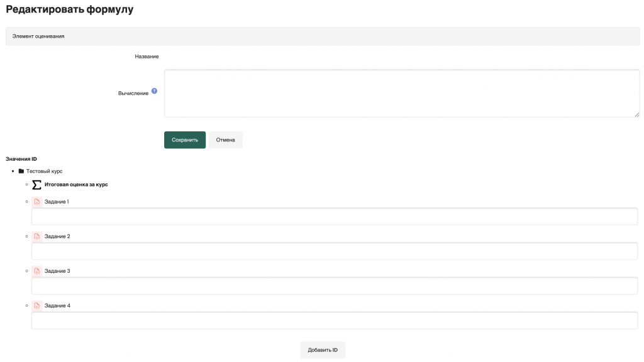Image resolution: width=644 pixels, height=362 pixels.
Task: Click the ID input field for Задание 1
Action: point(334,216)
